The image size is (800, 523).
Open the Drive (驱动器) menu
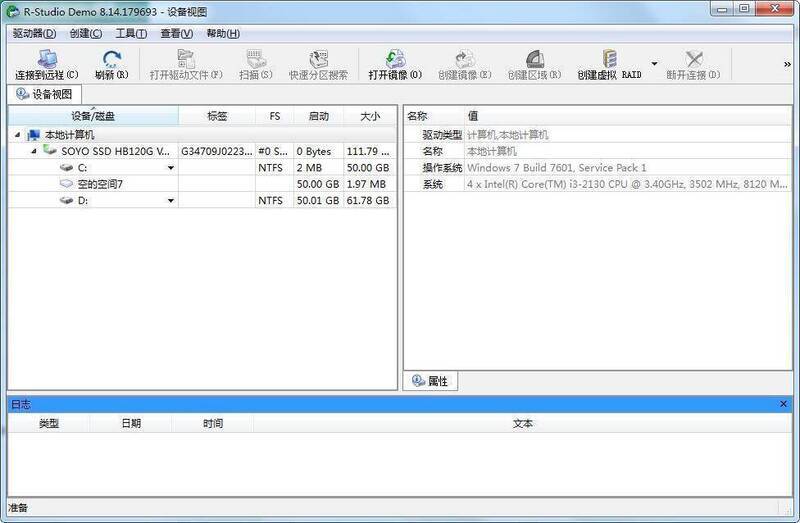34,34
